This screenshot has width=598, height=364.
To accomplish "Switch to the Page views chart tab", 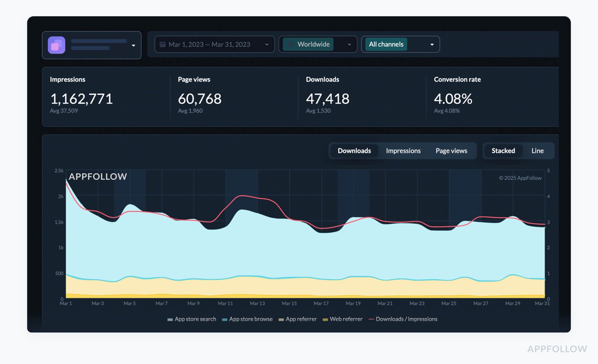I will [x=451, y=150].
